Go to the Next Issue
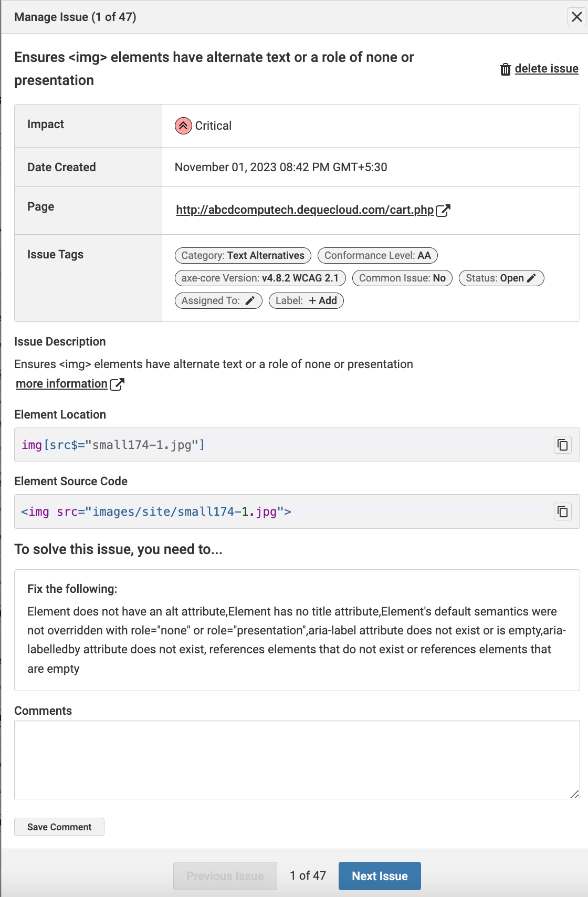The image size is (588, 897). pos(379,876)
